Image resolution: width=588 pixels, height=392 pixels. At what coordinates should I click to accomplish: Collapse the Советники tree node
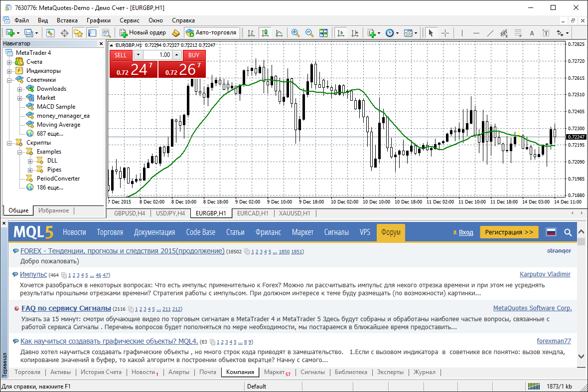(x=9, y=80)
